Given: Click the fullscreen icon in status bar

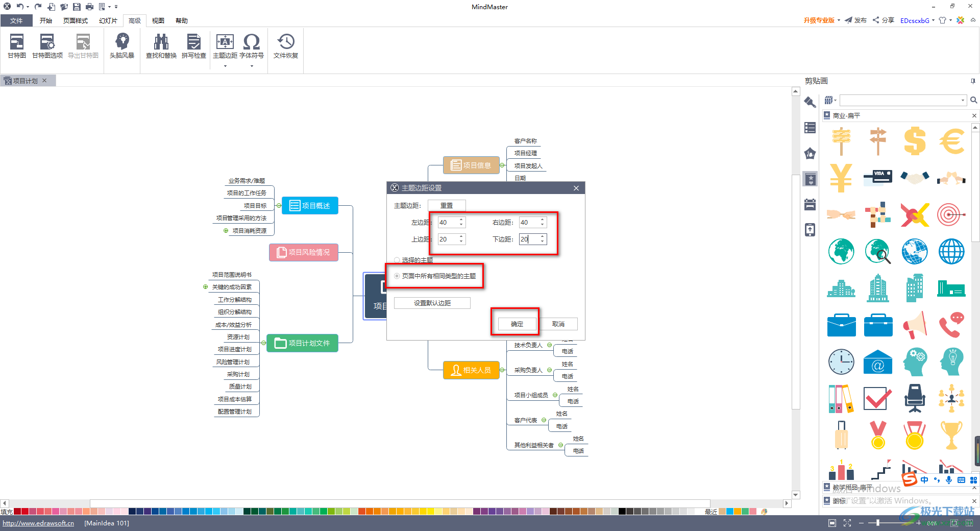Looking at the screenshot, I should pos(847,523).
